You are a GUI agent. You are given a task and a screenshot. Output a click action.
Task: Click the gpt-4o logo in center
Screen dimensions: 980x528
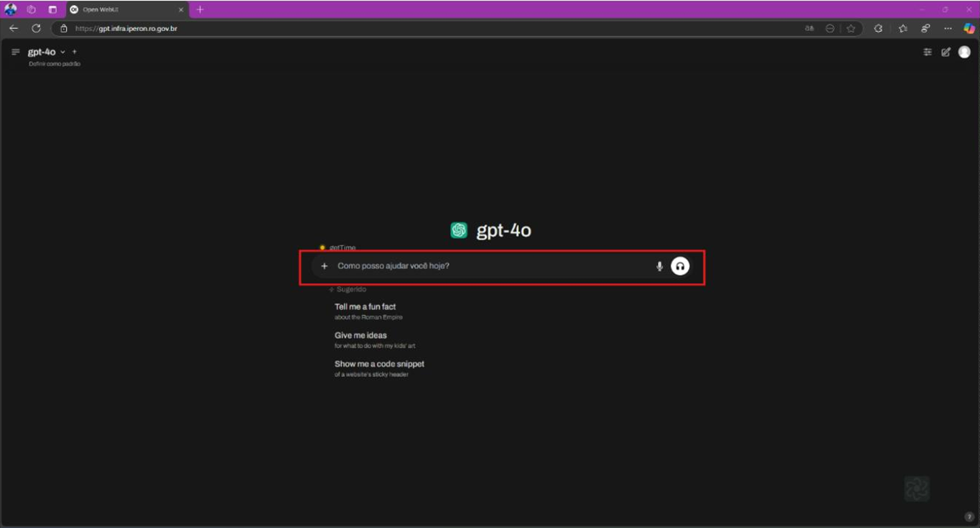click(x=459, y=230)
